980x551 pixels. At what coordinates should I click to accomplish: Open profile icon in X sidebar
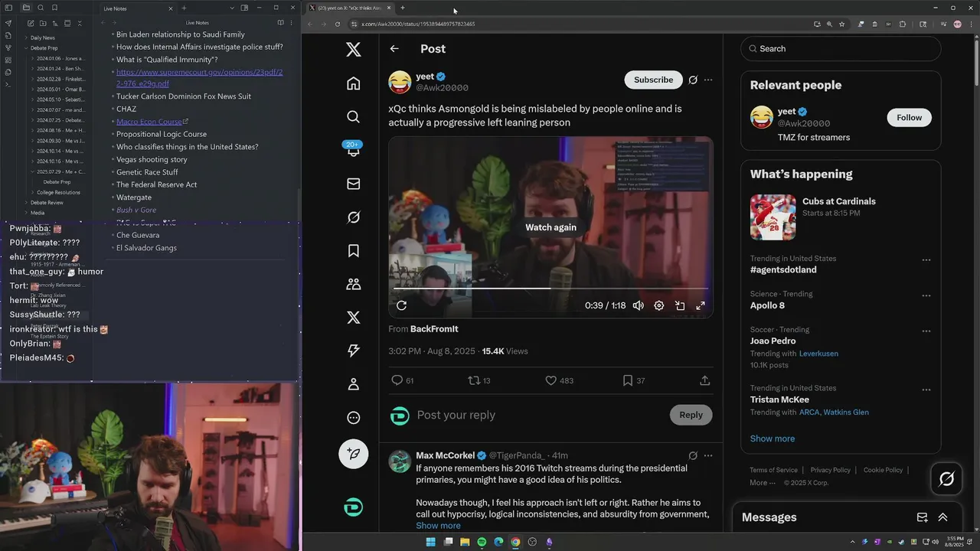coord(353,384)
